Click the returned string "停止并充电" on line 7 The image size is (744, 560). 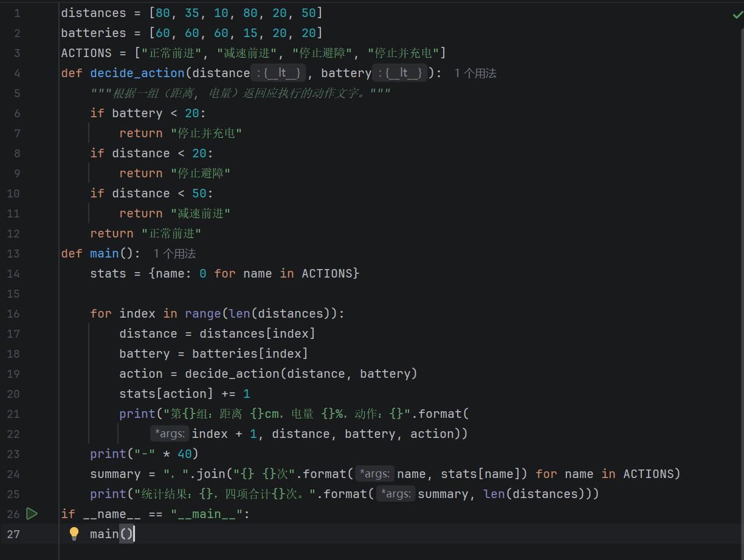click(x=207, y=134)
